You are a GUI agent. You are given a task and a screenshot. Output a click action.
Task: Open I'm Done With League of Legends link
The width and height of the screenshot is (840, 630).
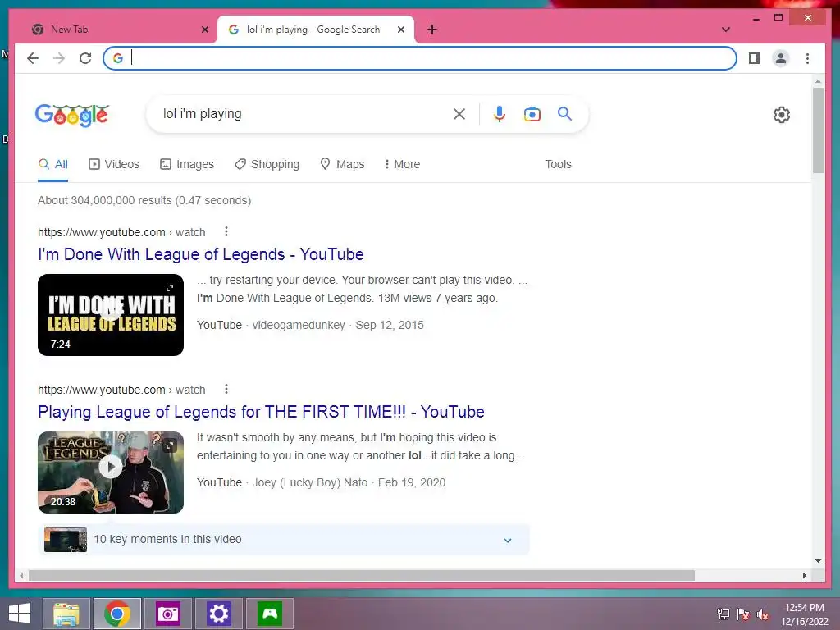pyautogui.click(x=201, y=254)
